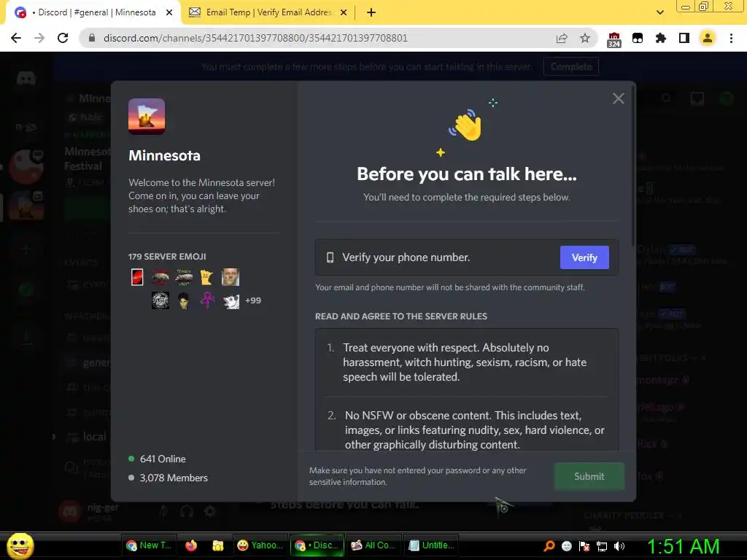Click the Discord taskbar window item
Screen dimensions: 747x560
tap(317, 545)
